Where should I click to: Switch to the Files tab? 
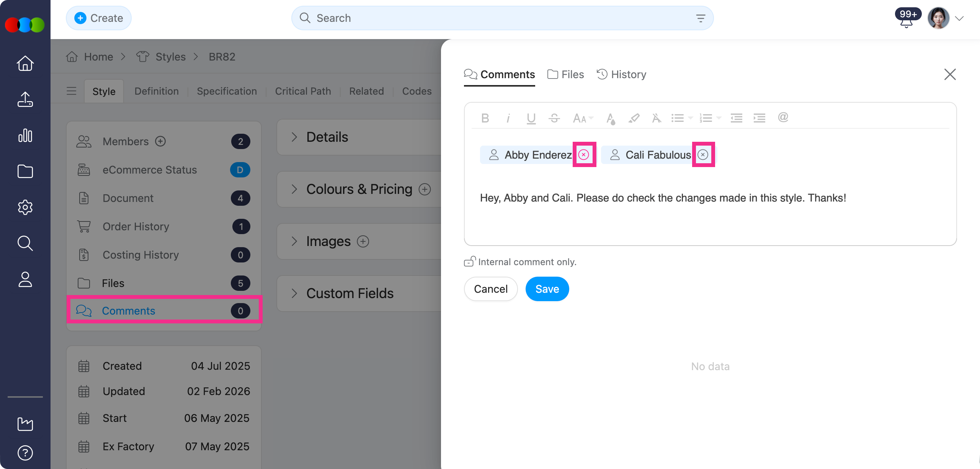coord(566,74)
